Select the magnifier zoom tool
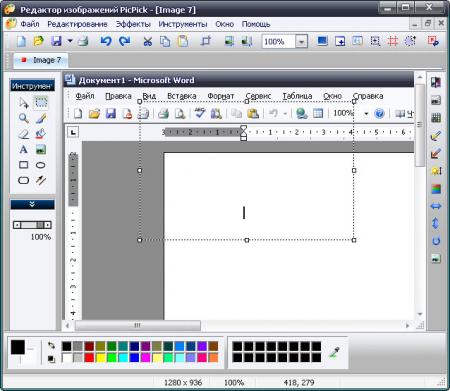The height and width of the screenshot is (391, 450). click(x=23, y=118)
